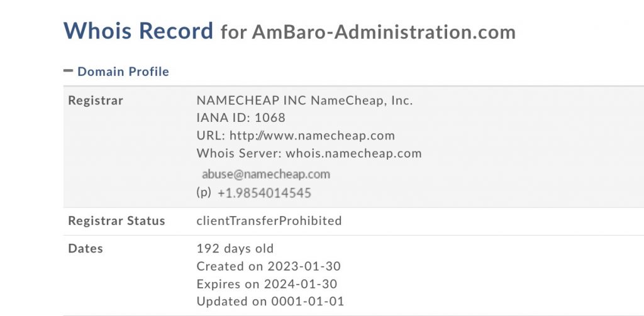Collapse the Domain Profile minus icon
Screen dimensions: 644x316
tap(69, 71)
